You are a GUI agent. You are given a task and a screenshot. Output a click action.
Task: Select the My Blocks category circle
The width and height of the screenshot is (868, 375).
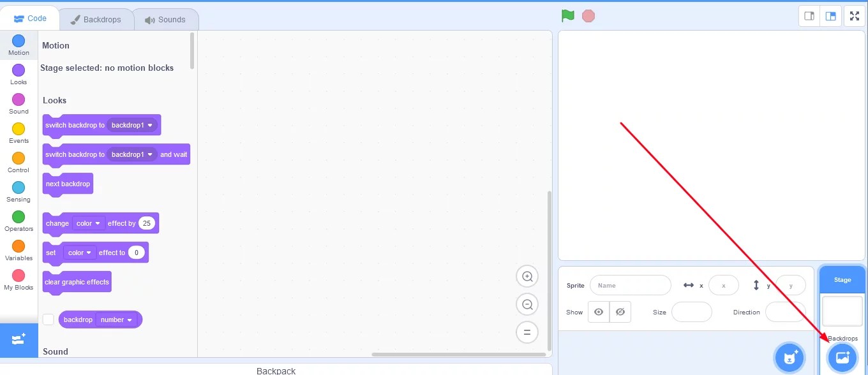[19, 276]
